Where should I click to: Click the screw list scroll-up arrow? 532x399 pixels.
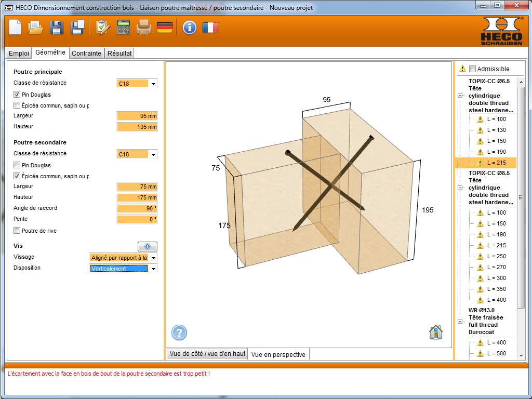pos(521,82)
